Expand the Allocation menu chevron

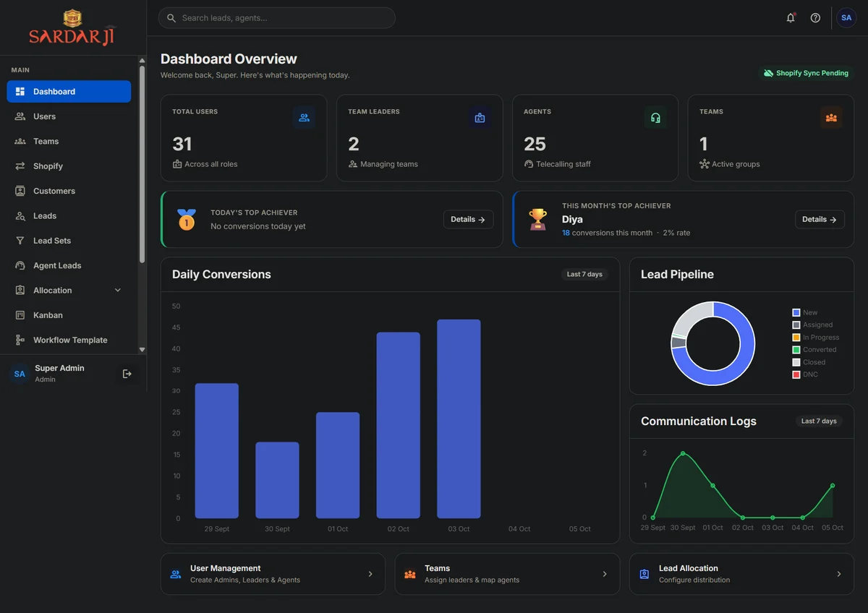pyautogui.click(x=118, y=290)
